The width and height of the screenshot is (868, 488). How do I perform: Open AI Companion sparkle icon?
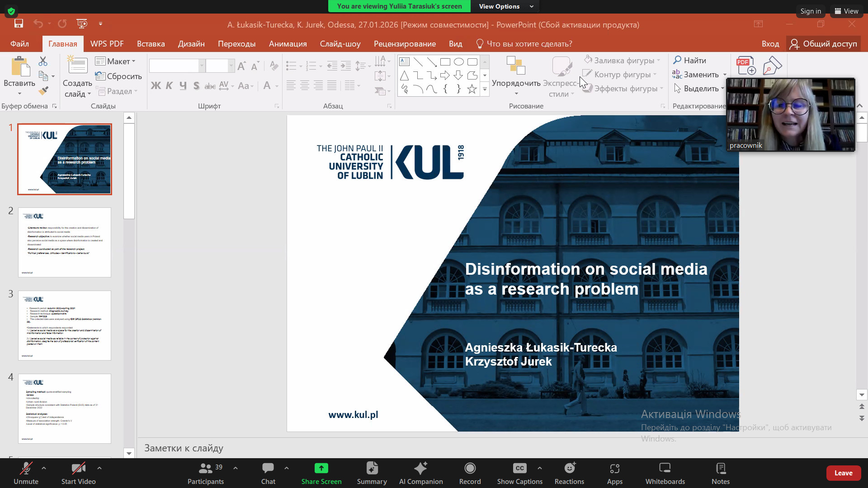420,469
